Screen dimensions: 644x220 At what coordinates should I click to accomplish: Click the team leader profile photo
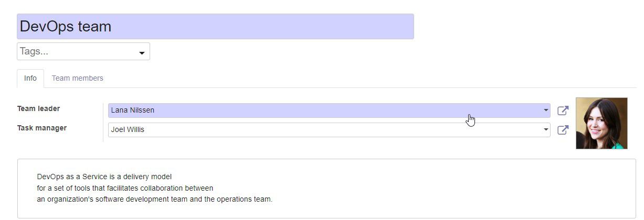coord(601,123)
